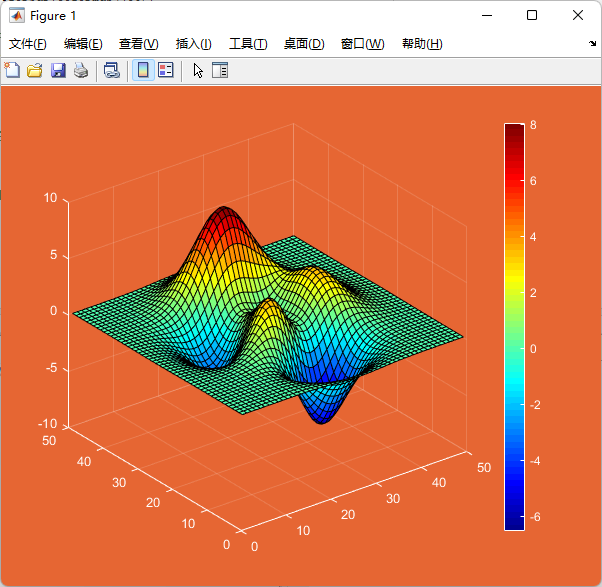
Task: Click the colorbar tick label 6
Action: click(533, 181)
